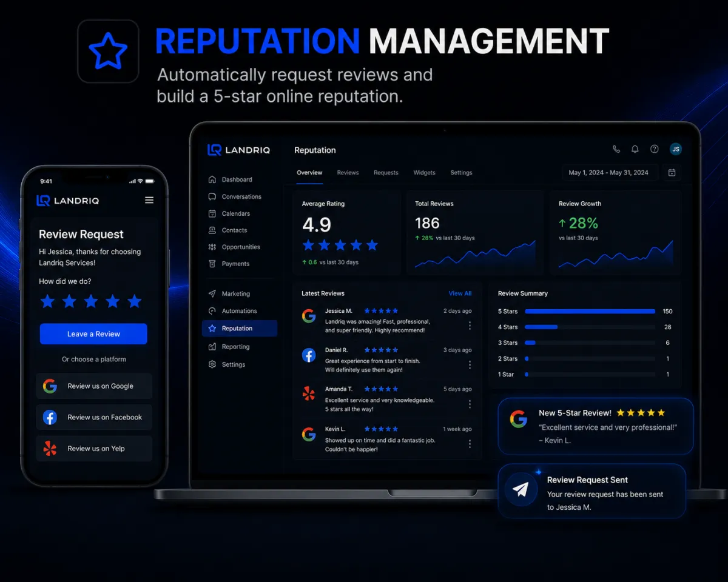The height and width of the screenshot is (582, 728).
Task: Open options menu for Amanda T. review
Action: (x=470, y=404)
